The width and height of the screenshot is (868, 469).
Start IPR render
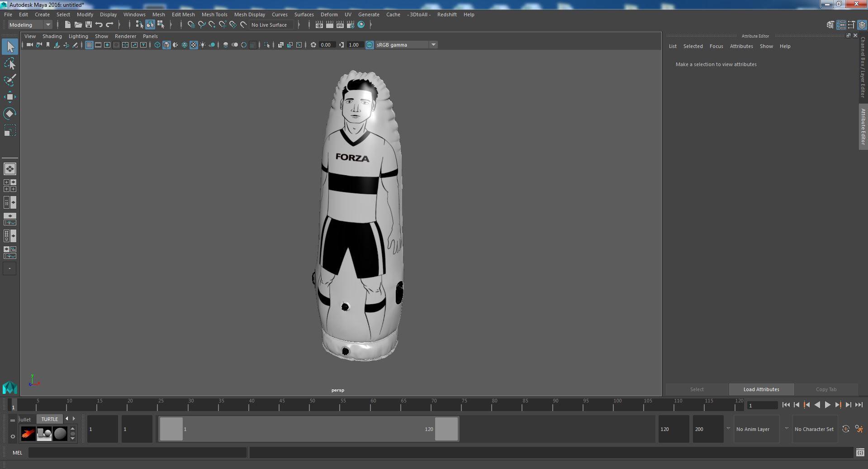click(340, 24)
